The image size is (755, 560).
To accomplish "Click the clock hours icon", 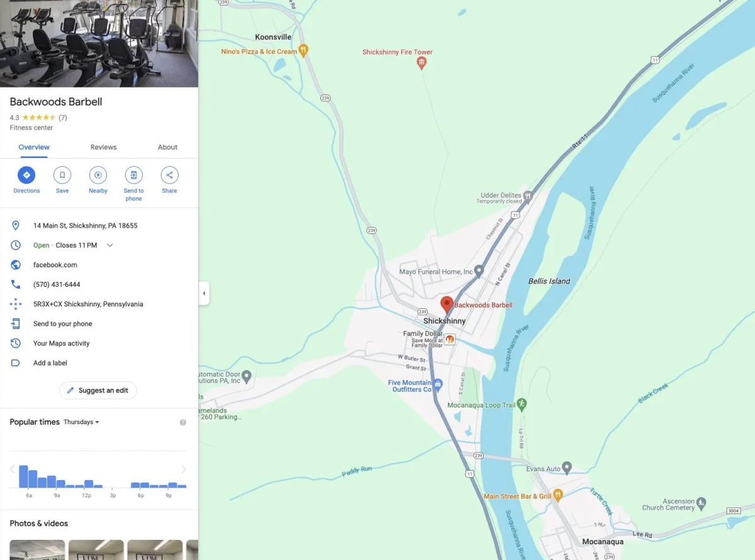I will (16, 245).
